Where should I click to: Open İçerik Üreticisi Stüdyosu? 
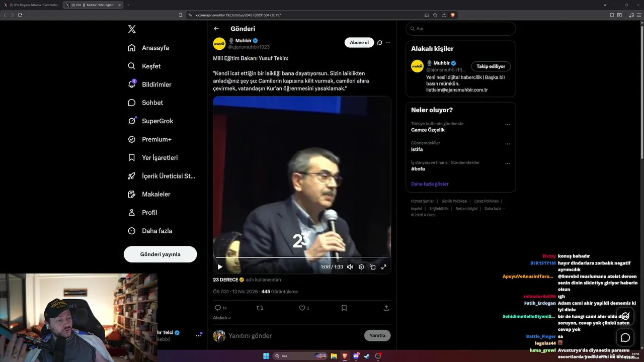coord(162,176)
